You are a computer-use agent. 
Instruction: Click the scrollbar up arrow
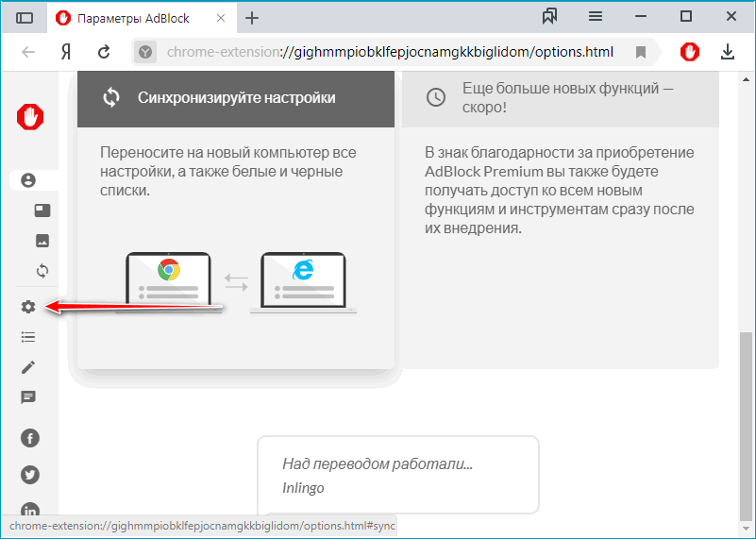pos(746,79)
